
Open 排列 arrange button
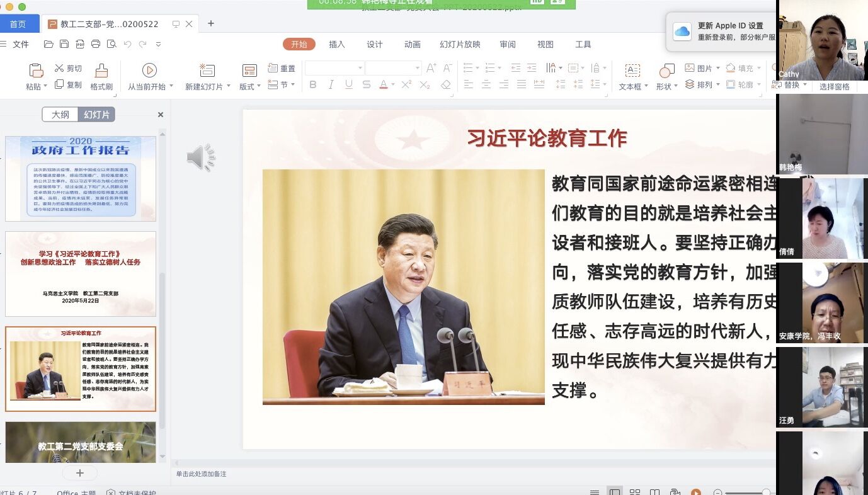[x=702, y=84]
